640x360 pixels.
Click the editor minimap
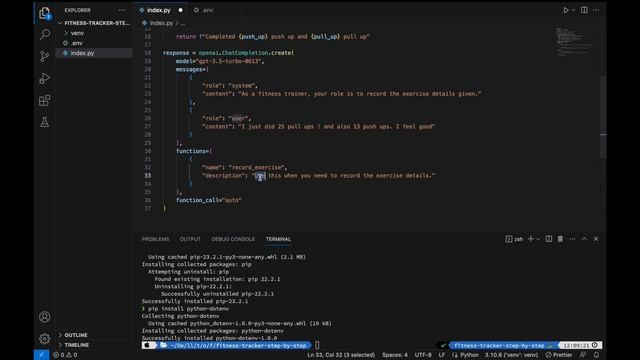(x=575, y=42)
